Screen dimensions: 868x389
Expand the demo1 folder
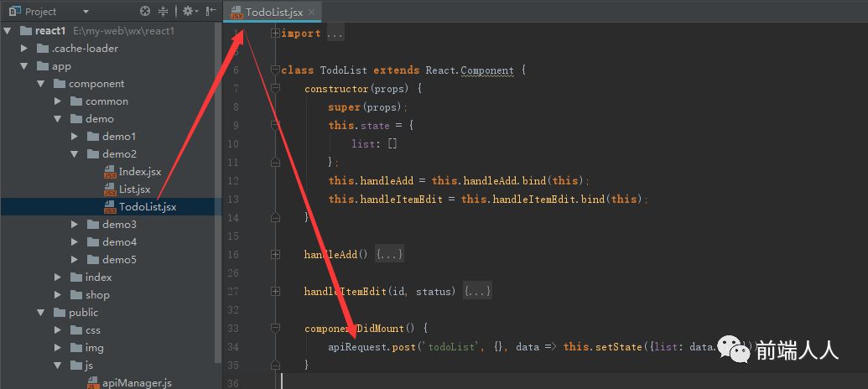click(74, 137)
